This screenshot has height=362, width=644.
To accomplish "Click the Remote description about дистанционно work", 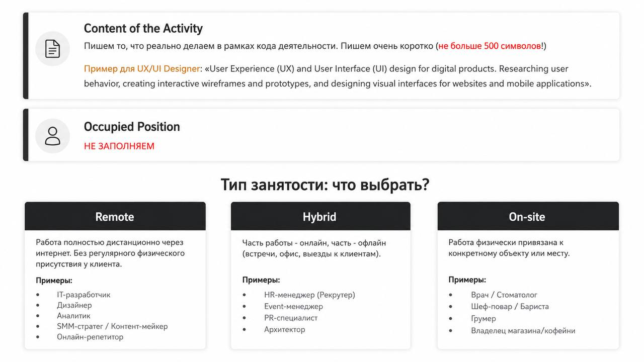I will coord(111,253).
